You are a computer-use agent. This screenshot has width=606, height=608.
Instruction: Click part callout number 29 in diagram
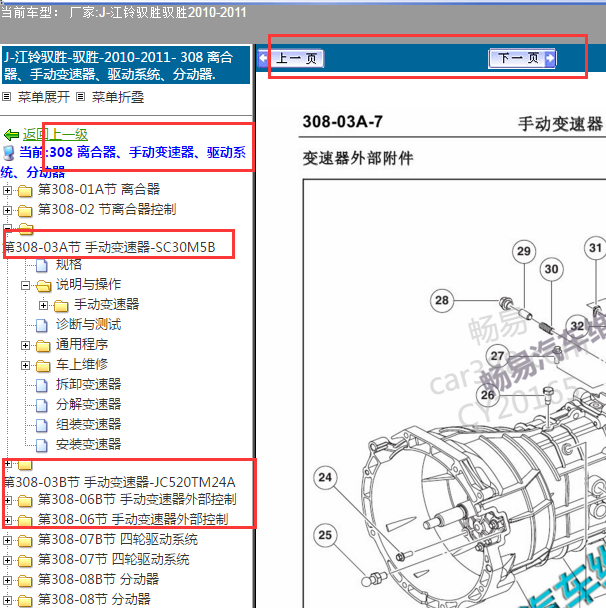[524, 251]
